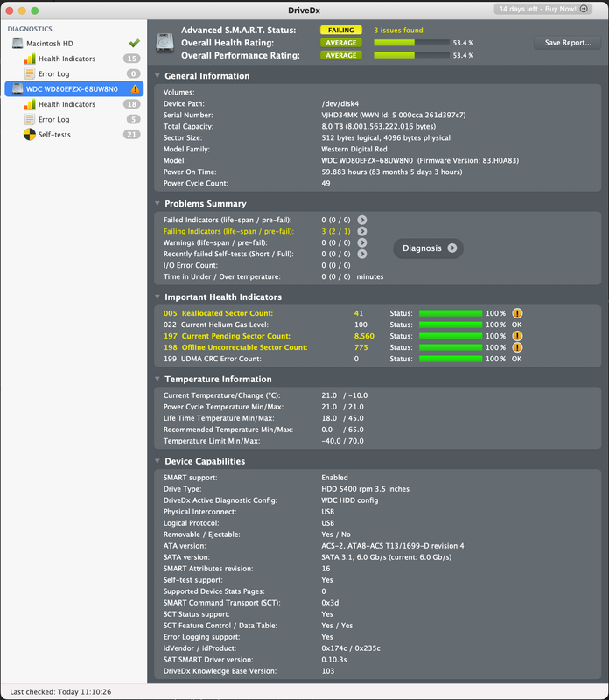Click arrow next to Failing Indicators count
Screen dimensions: 609x700
pyautogui.click(x=362, y=231)
